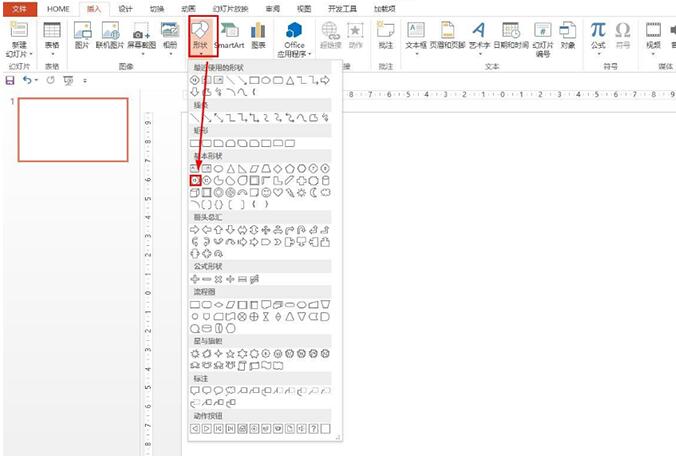Open the 设计 (Design) tab
The image size is (676, 459).
point(125,8)
